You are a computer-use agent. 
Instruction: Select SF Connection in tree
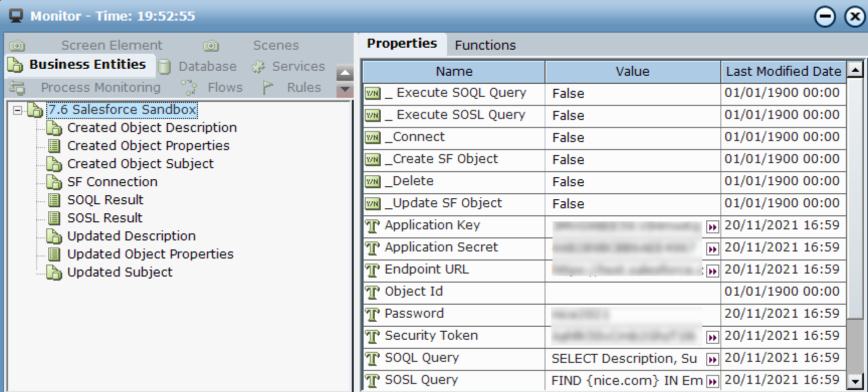pyautogui.click(x=113, y=182)
